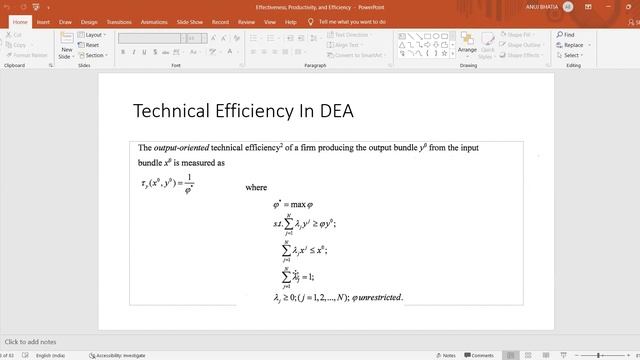
Task: Open the Align Text dropdown
Action: 344,45
